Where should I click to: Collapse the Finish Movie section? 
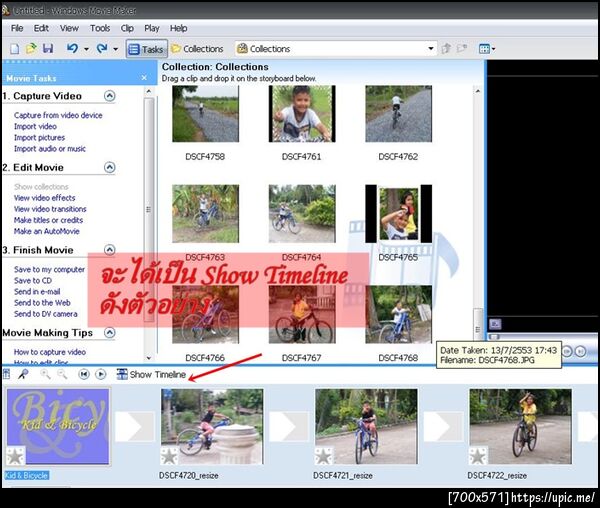click(x=109, y=250)
